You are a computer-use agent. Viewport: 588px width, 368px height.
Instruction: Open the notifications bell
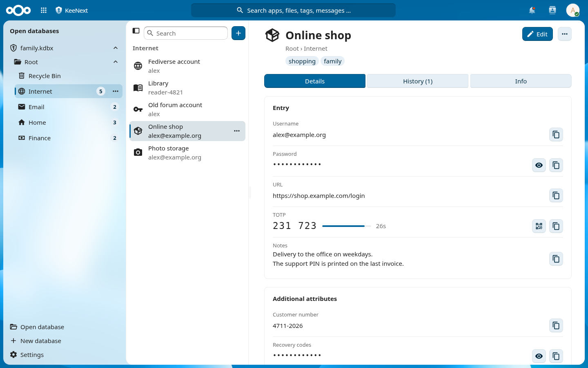coord(532,10)
